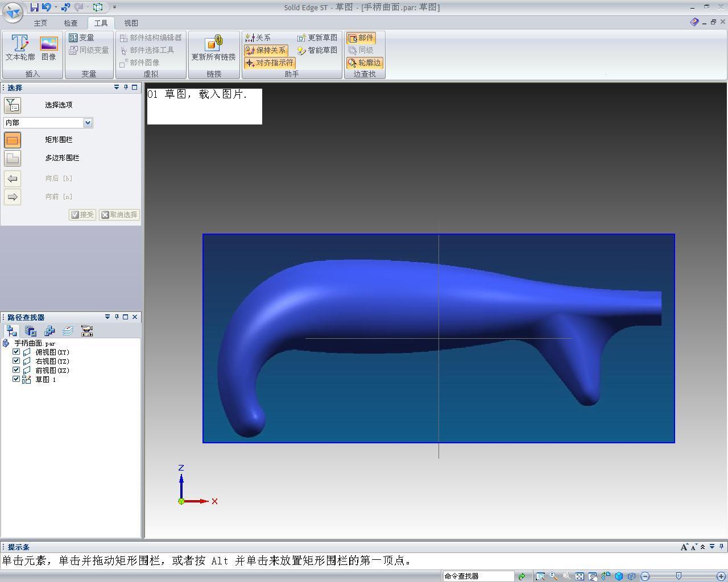Open the 智能草图 IntelliSketch settings
Image resolution: width=728 pixels, height=582 pixels.
pos(317,50)
